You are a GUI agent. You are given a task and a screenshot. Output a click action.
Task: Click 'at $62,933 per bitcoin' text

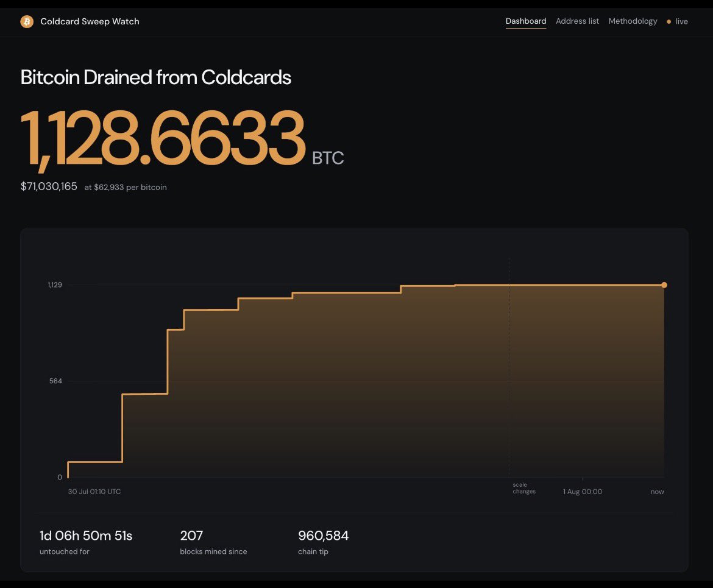pos(126,187)
